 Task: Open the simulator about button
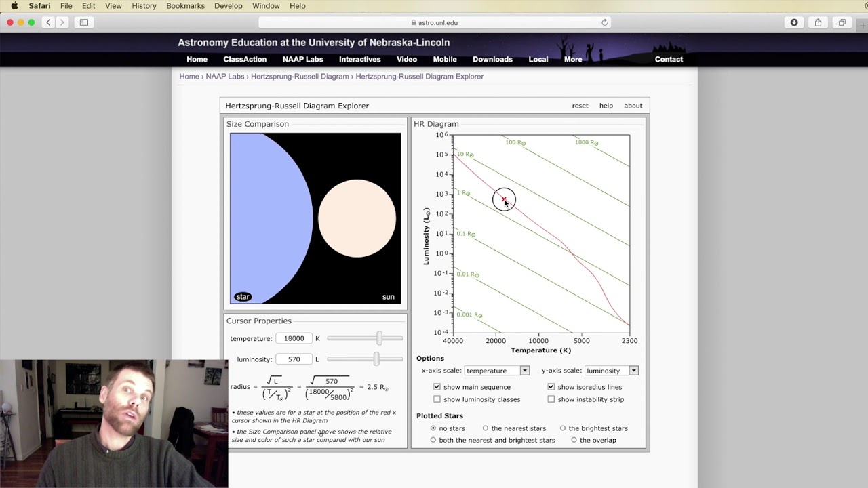[x=633, y=106]
